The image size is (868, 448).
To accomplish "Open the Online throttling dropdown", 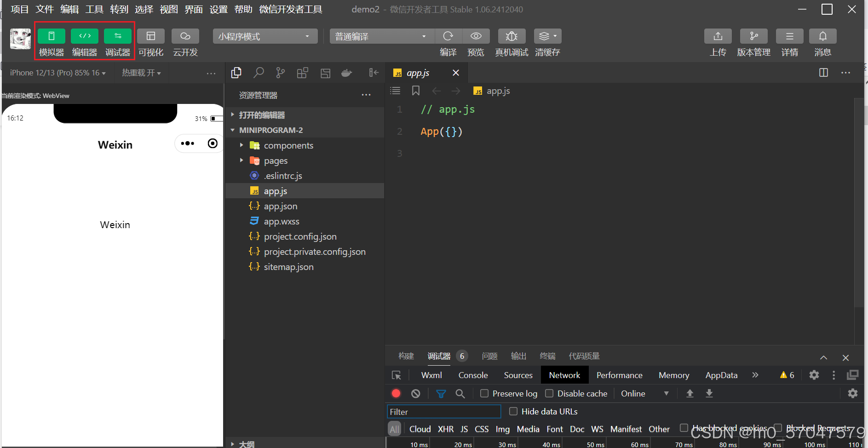I will [x=644, y=393].
